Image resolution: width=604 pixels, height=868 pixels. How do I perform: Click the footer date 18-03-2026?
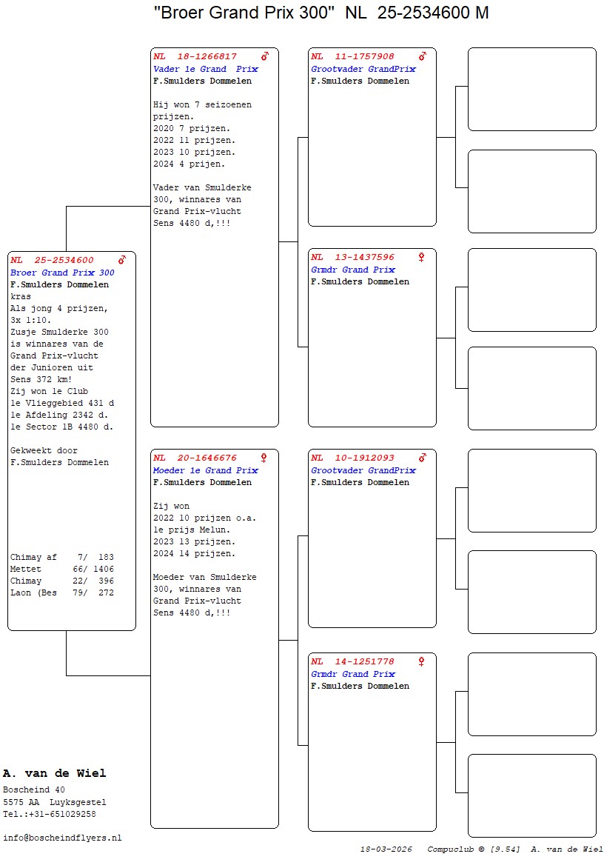[386, 849]
